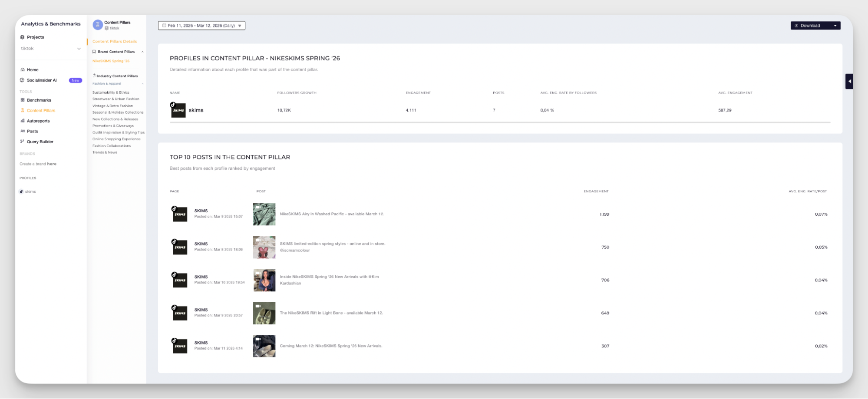Launch the Query Builder
This screenshot has height=399, width=868.
pos(40,142)
